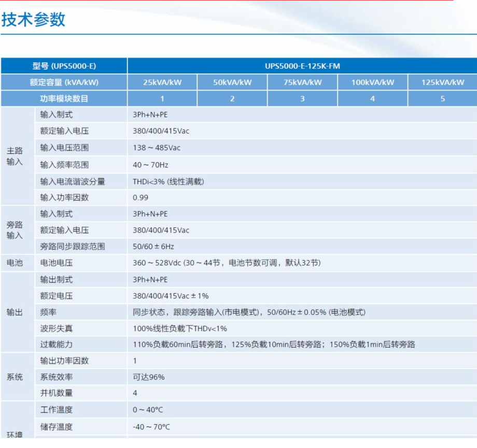
Task: Click module count 2 cell
Action: 232,99
